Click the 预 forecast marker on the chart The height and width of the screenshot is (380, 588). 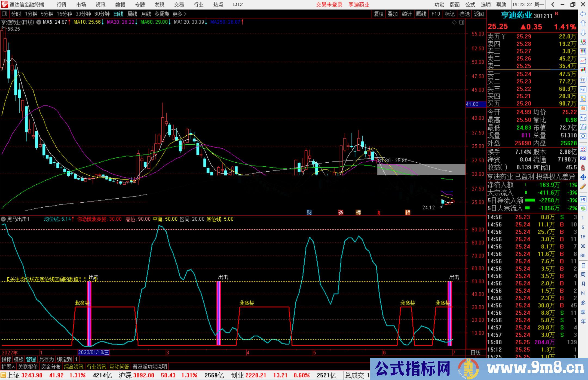408,212
